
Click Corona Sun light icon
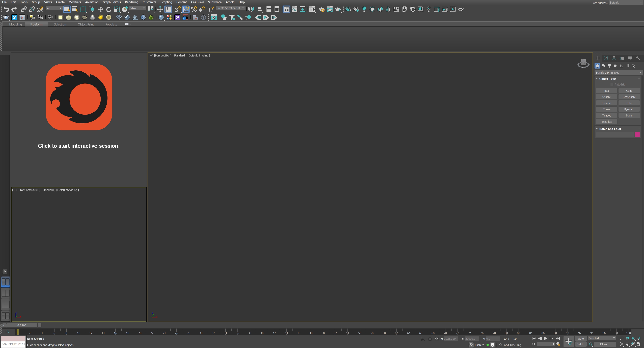[x=100, y=17]
